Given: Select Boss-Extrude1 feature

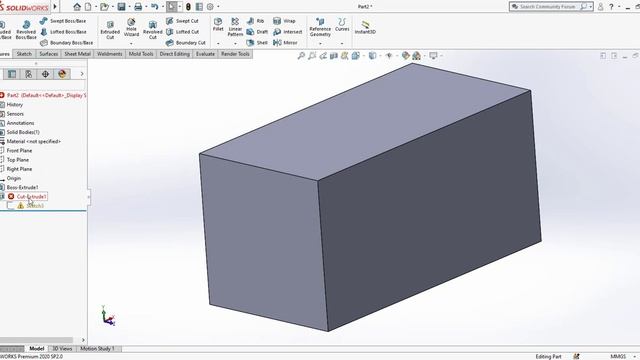Looking at the screenshot, I should pos(22,187).
